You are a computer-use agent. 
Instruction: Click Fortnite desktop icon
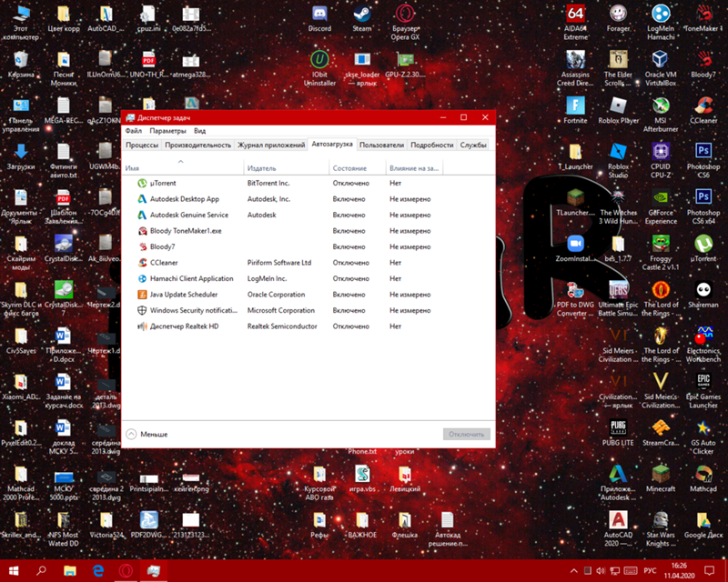tap(575, 105)
